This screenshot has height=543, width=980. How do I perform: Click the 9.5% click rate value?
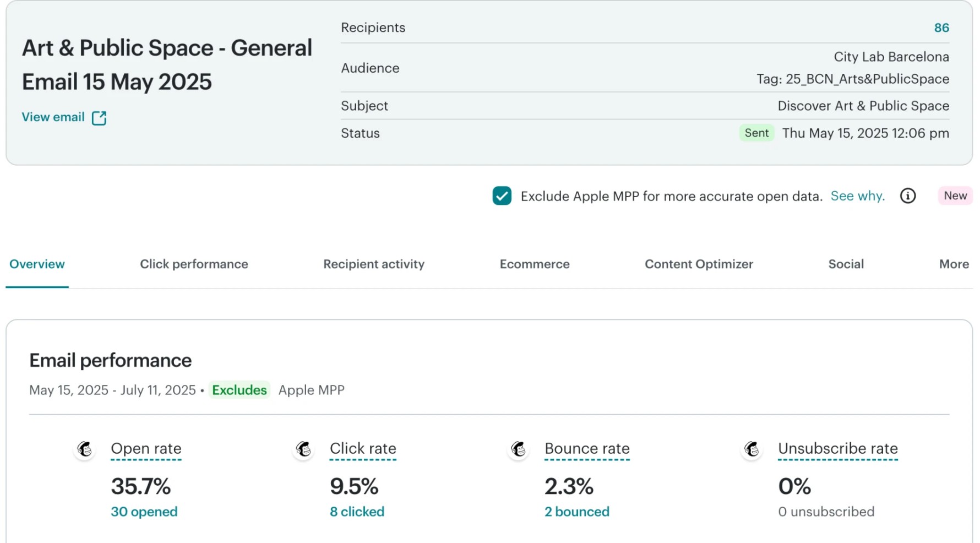[x=354, y=486]
